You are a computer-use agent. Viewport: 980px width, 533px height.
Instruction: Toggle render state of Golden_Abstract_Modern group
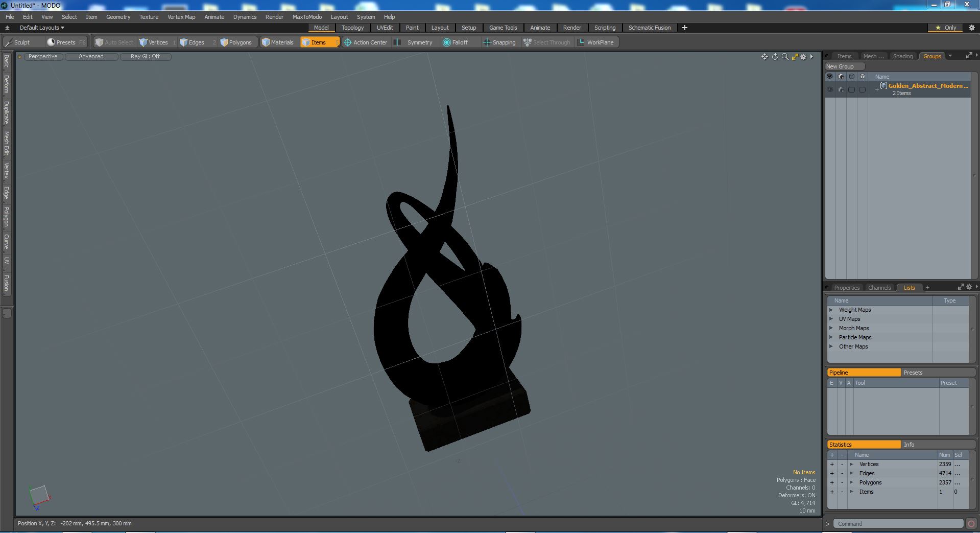pos(841,89)
